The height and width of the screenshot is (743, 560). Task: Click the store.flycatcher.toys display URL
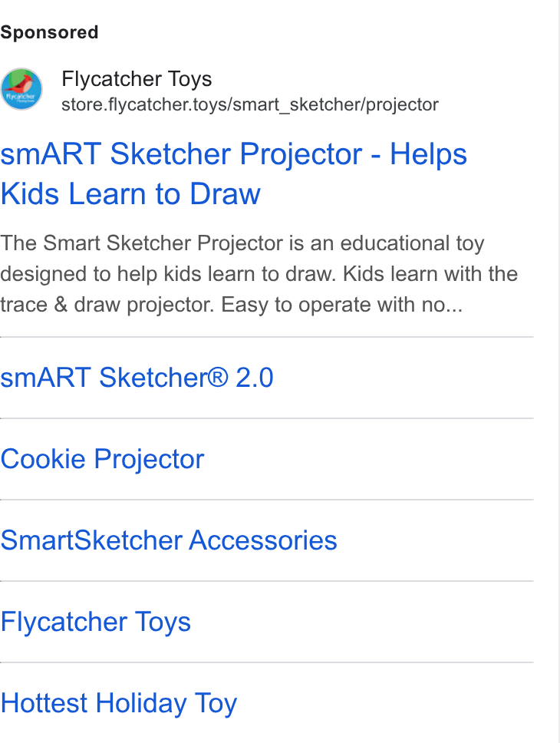[249, 104]
